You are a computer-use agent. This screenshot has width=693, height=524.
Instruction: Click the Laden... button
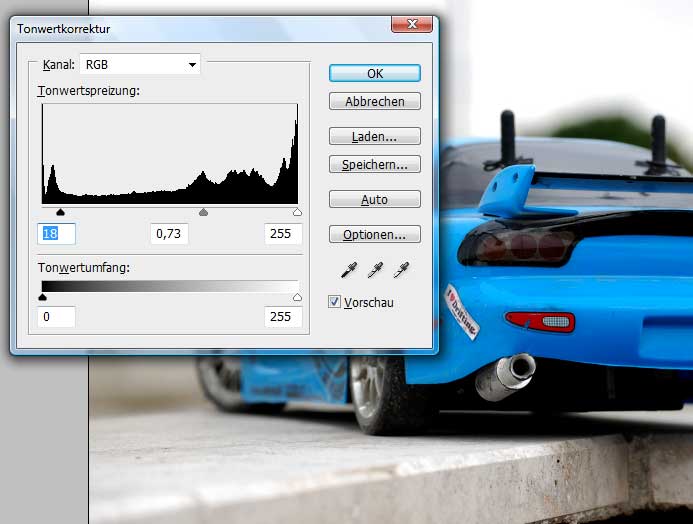coord(374,136)
